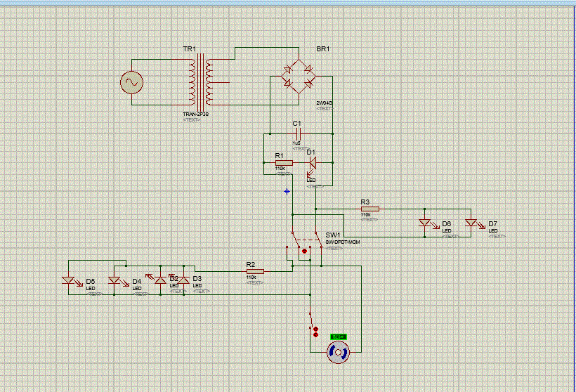Click the <TEXT> placeholder under TRAN-2P3S
576x392 pixels.
pyautogui.click(x=192, y=119)
